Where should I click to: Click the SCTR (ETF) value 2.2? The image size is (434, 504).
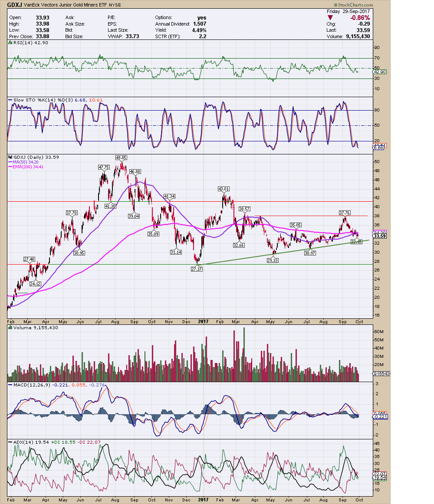(202, 36)
